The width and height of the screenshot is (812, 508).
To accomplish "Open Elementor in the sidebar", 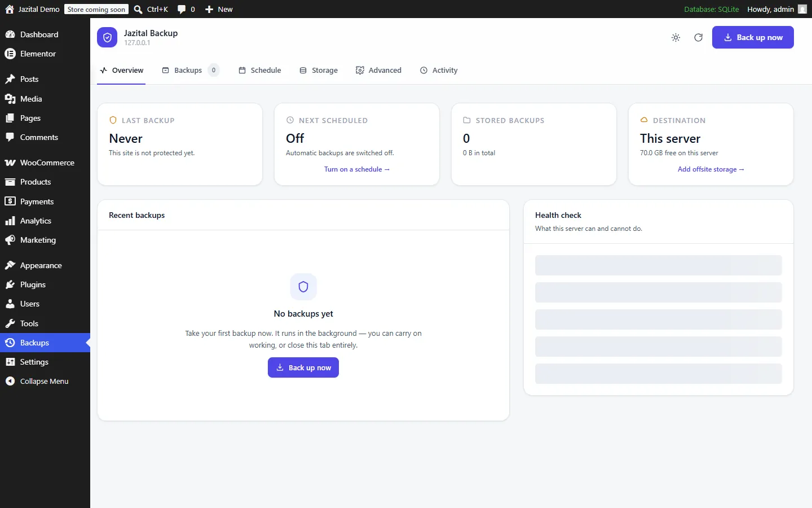I will point(45,54).
